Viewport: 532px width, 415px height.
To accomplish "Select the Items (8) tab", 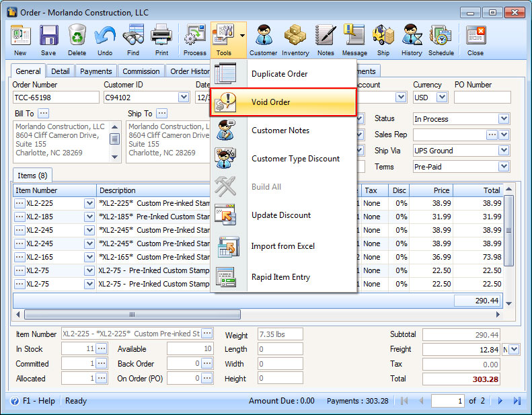I will (x=32, y=176).
